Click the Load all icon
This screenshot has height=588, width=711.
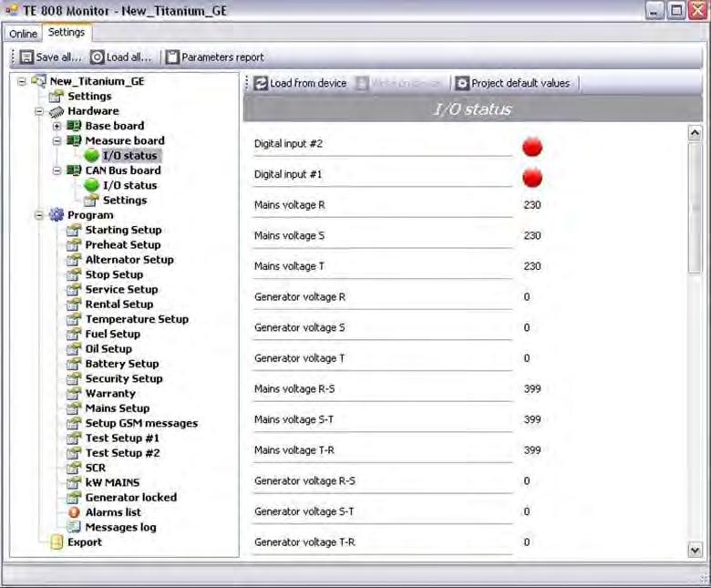coord(97,57)
